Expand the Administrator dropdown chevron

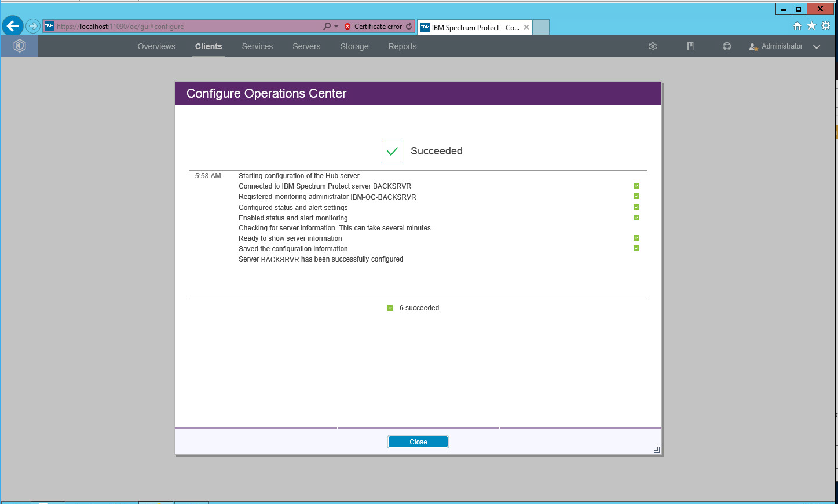tap(817, 47)
